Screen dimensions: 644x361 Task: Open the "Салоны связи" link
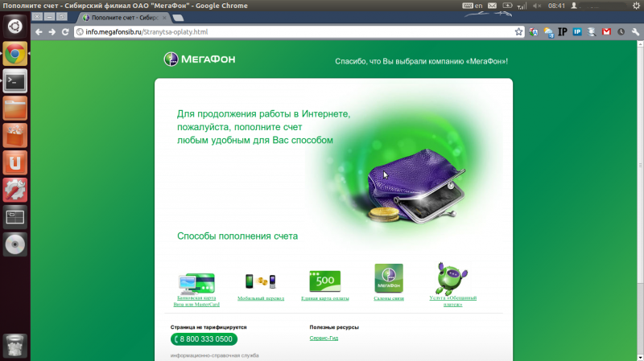click(389, 298)
